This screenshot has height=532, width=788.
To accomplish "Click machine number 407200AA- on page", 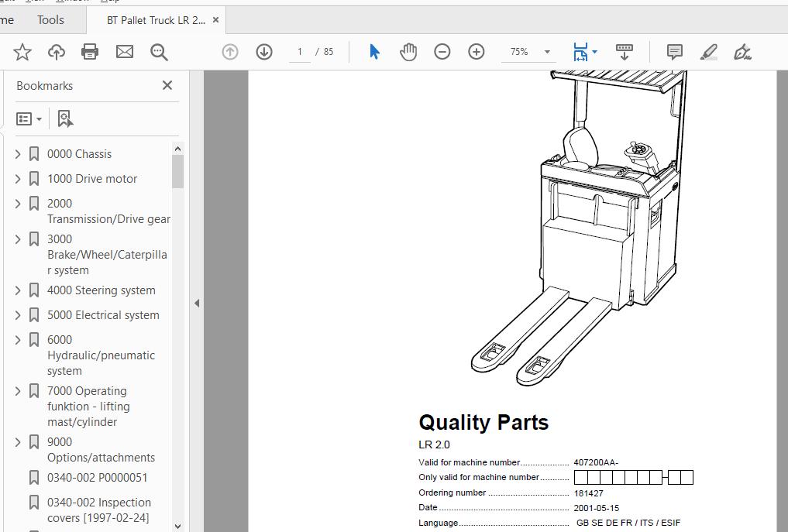I will (596, 462).
